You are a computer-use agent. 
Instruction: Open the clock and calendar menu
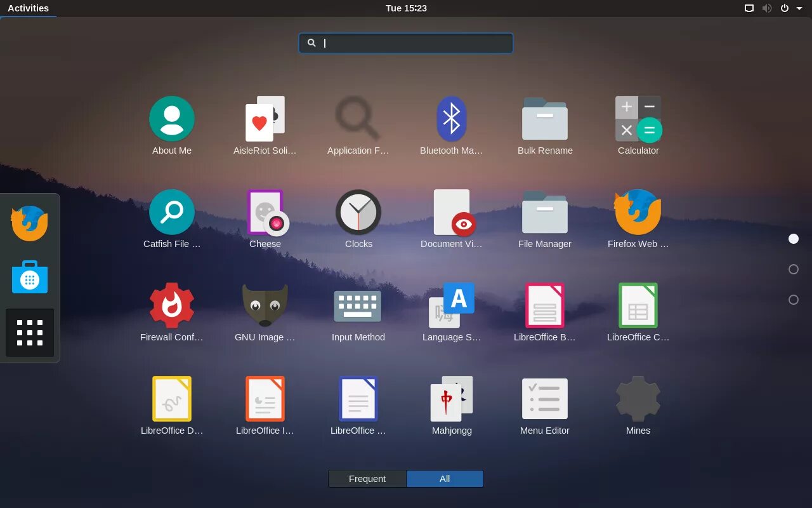tap(406, 8)
